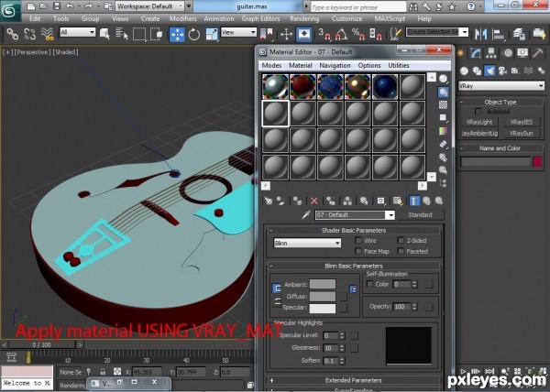
Task: Pick material from object eyedropper
Action: point(306,214)
